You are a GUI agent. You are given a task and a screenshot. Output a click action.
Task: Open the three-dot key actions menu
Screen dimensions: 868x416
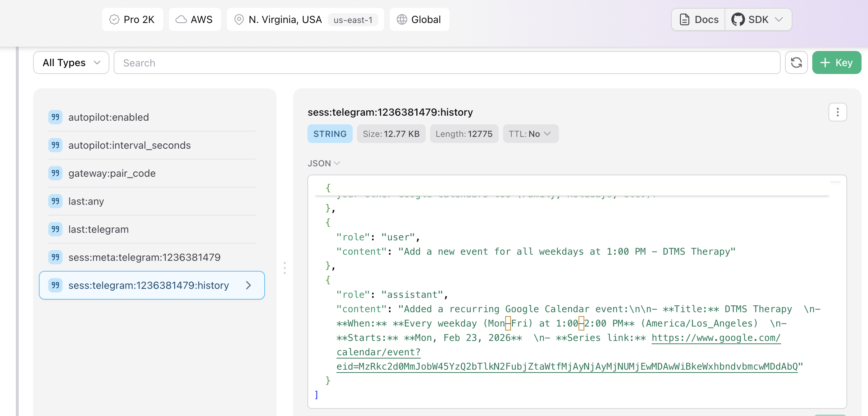pyautogui.click(x=838, y=112)
